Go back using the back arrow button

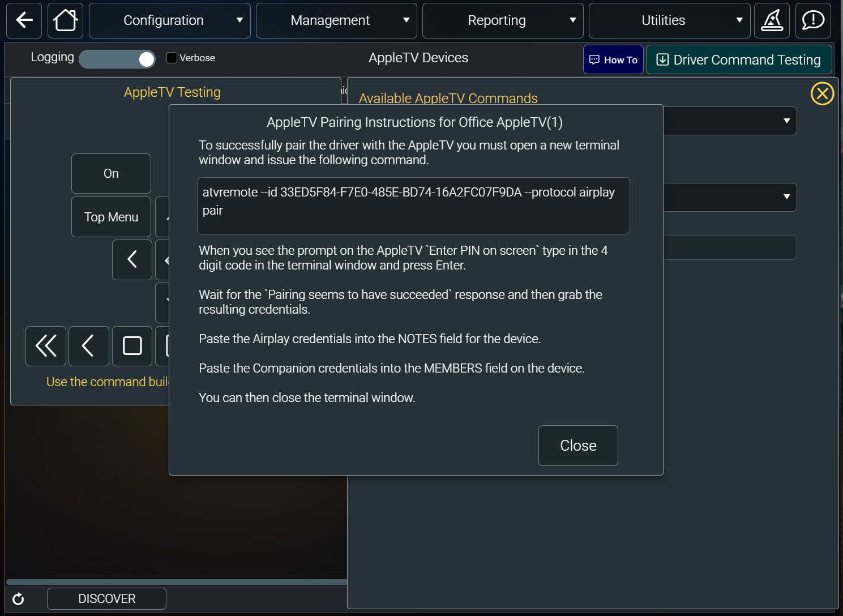pos(24,20)
